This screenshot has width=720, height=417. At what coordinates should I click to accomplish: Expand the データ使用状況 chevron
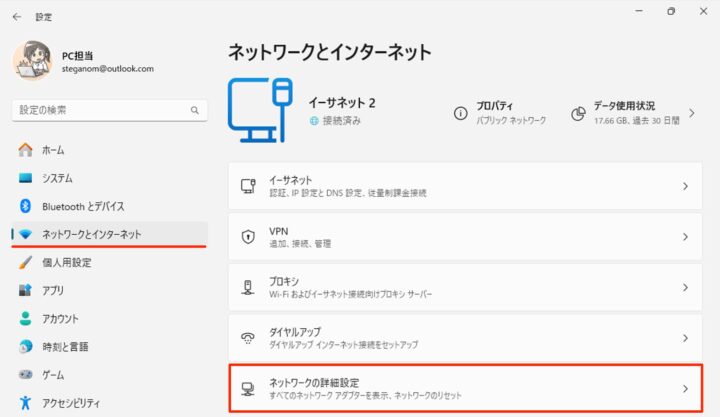click(x=692, y=113)
